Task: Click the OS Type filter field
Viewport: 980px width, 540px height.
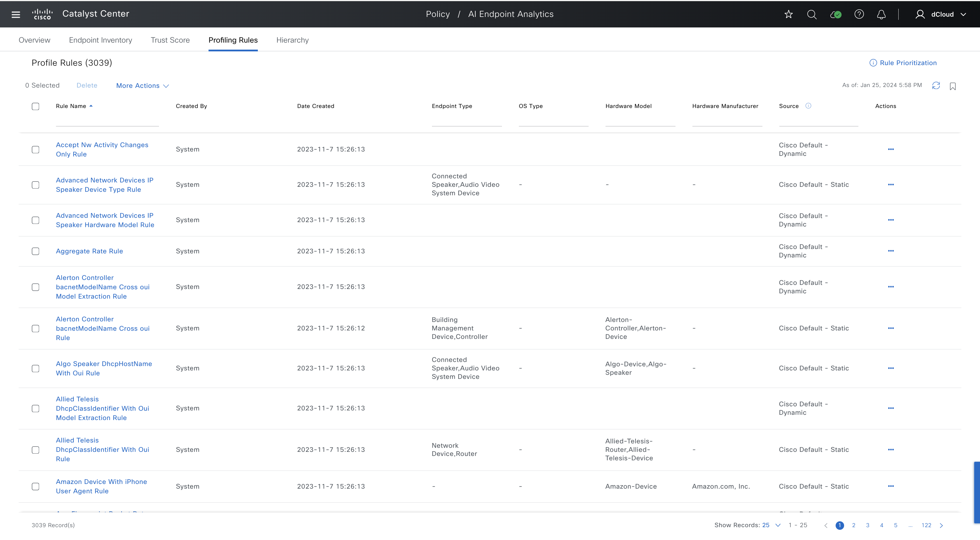Action: click(x=554, y=120)
